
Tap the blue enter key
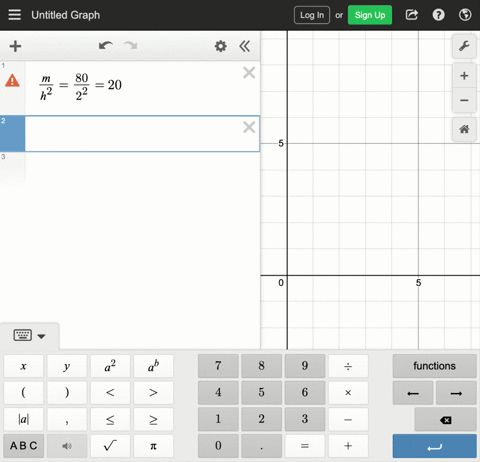pos(434,446)
